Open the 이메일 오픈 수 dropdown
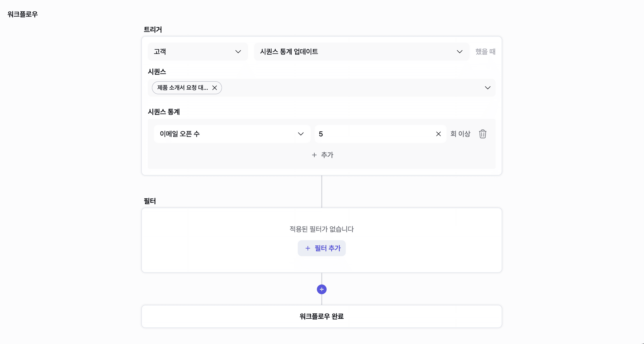Screen dimensions: 644x344 pyautogui.click(x=232, y=134)
